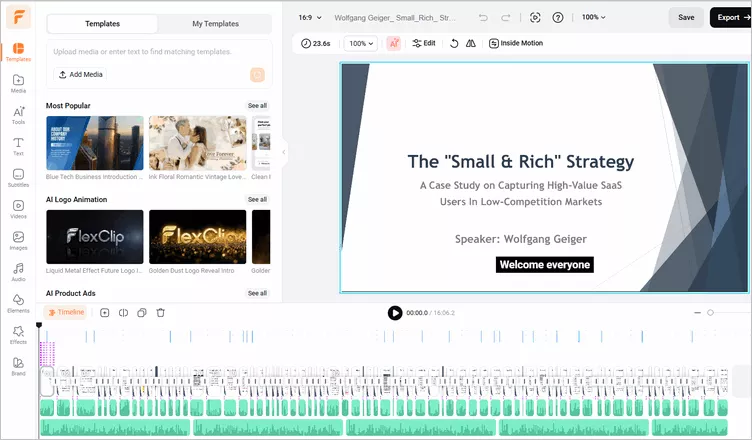Open the 16:9 aspect ratio dropdown
This screenshot has width=752, height=440.
click(310, 18)
